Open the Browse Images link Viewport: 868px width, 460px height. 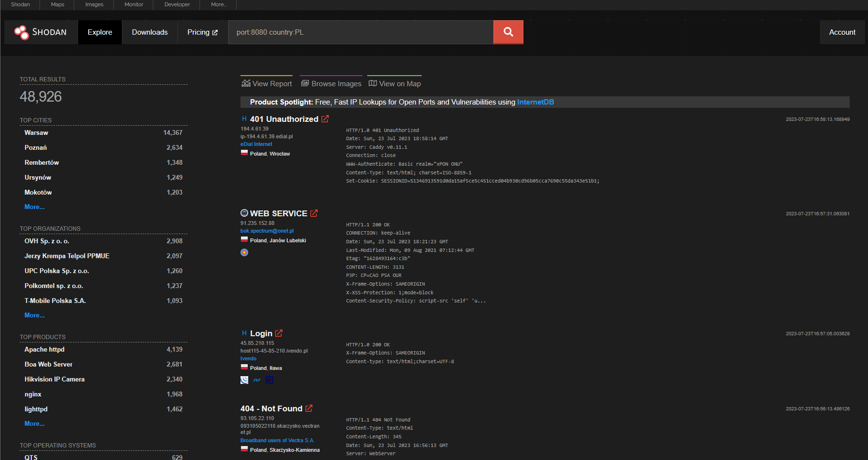coord(331,83)
